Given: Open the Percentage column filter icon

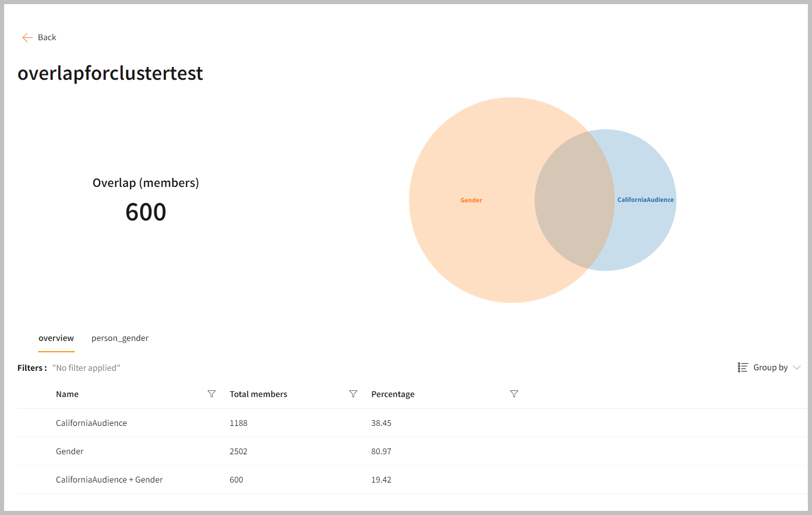Looking at the screenshot, I should pyautogui.click(x=514, y=394).
